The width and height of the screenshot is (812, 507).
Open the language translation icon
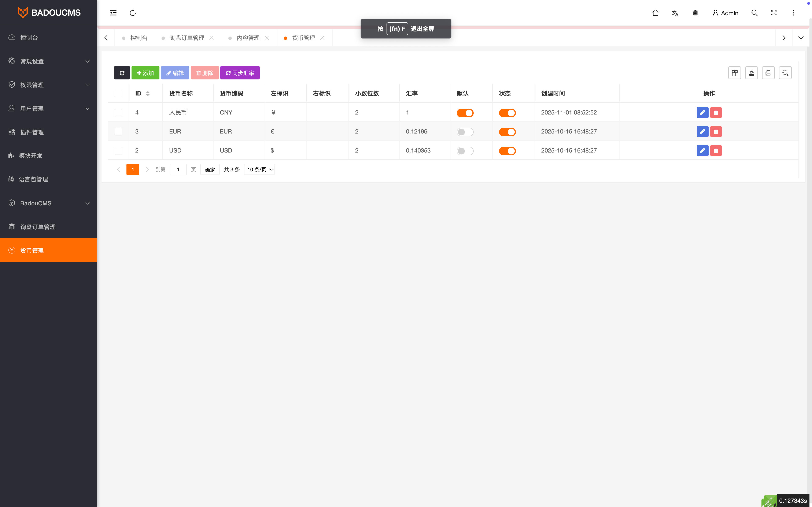pyautogui.click(x=675, y=13)
